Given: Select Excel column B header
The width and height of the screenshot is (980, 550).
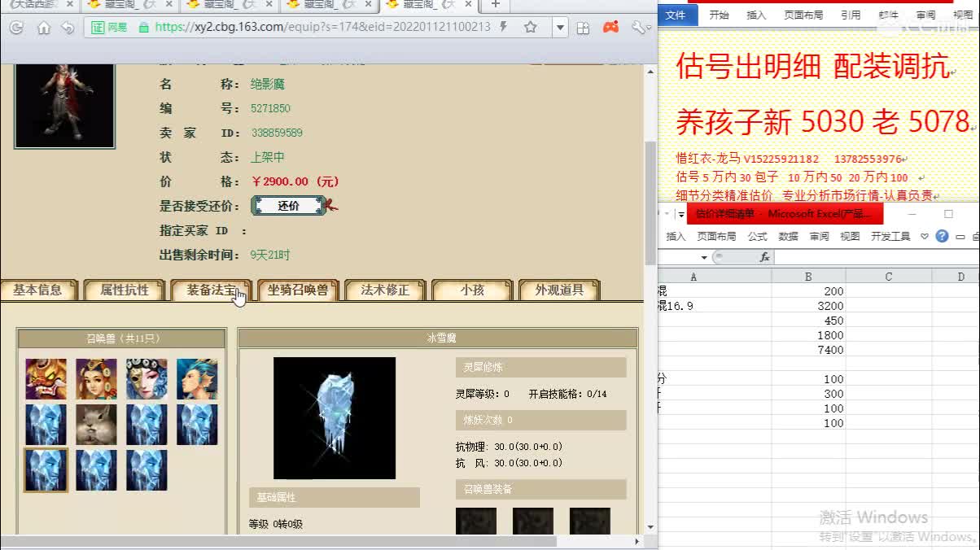Looking at the screenshot, I should 807,277.
